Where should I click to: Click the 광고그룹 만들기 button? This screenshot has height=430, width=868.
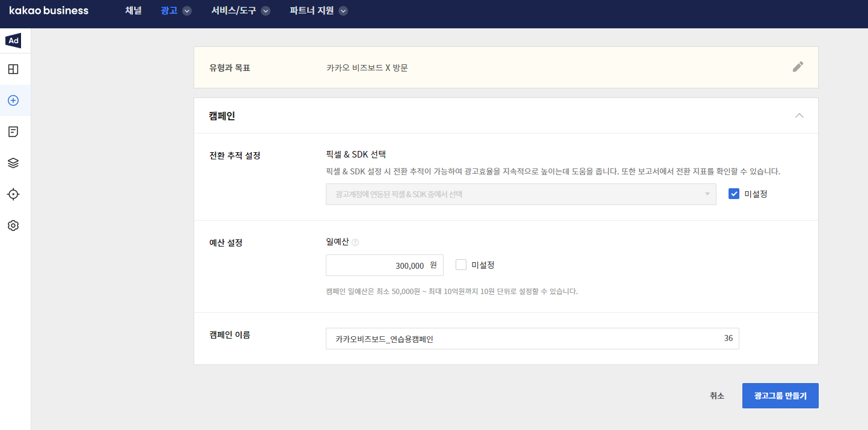(x=780, y=396)
